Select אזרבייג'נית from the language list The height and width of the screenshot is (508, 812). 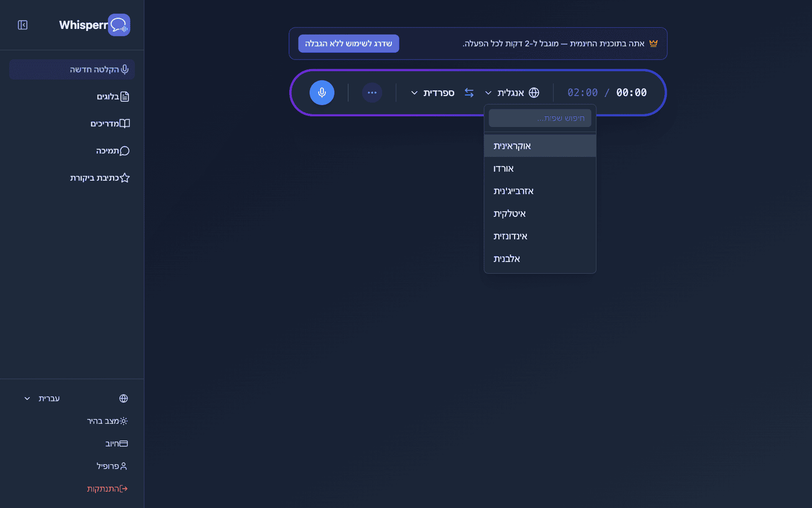[540, 191]
